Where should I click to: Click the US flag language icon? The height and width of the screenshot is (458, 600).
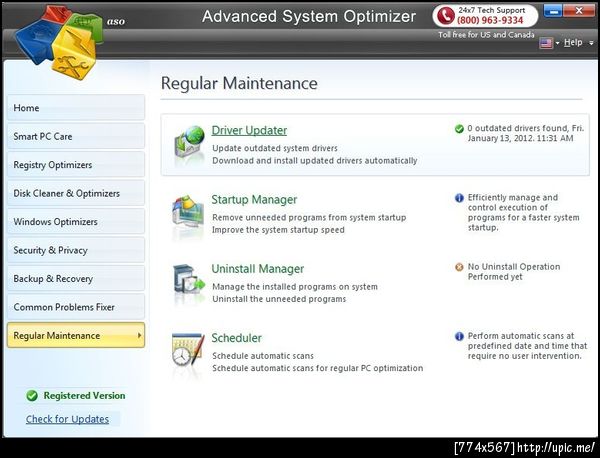click(546, 43)
